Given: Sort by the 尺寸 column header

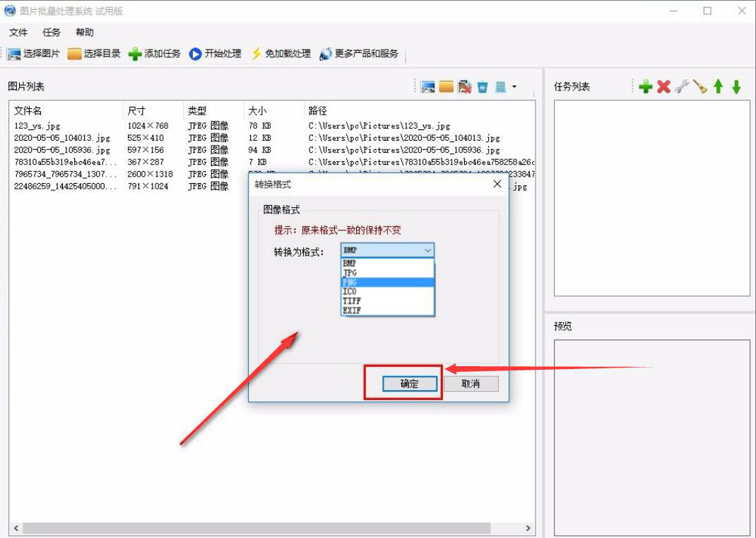Looking at the screenshot, I should point(153,110).
